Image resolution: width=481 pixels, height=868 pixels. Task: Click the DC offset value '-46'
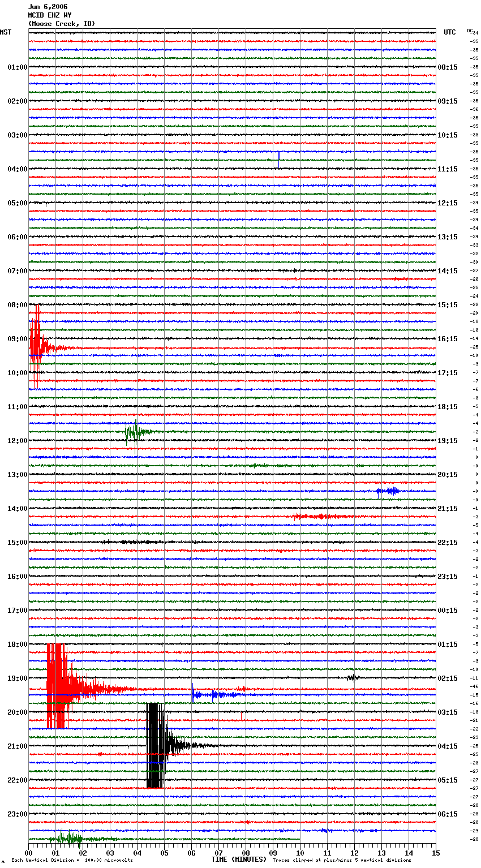click(x=474, y=686)
